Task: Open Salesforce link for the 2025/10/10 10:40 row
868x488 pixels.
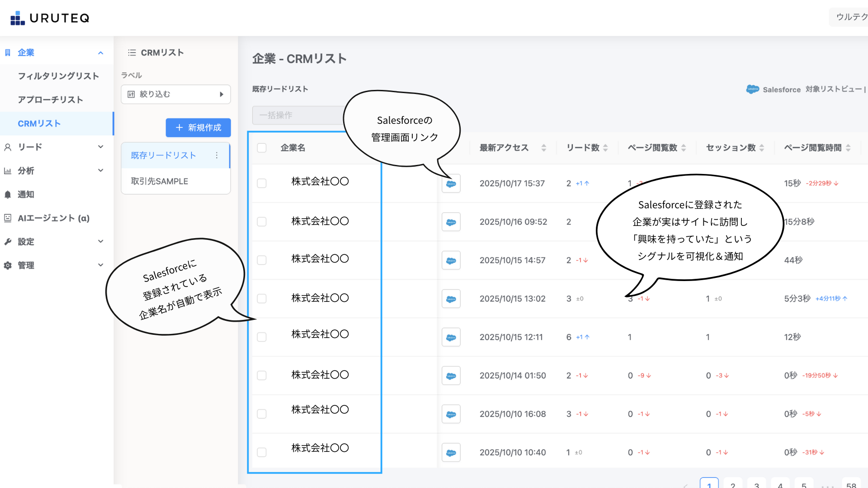Action: pos(451,452)
